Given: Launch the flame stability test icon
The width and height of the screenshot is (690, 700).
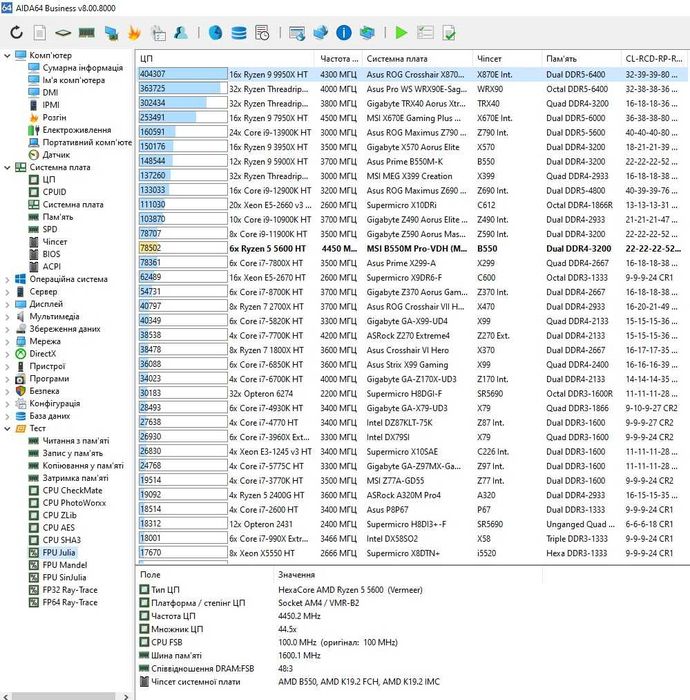Looking at the screenshot, I should 134,33.
